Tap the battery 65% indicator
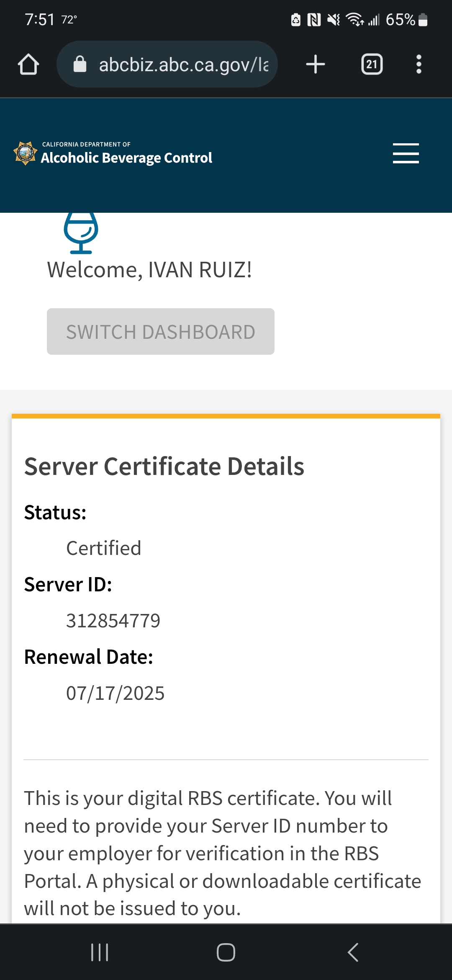 click(406, 20)
